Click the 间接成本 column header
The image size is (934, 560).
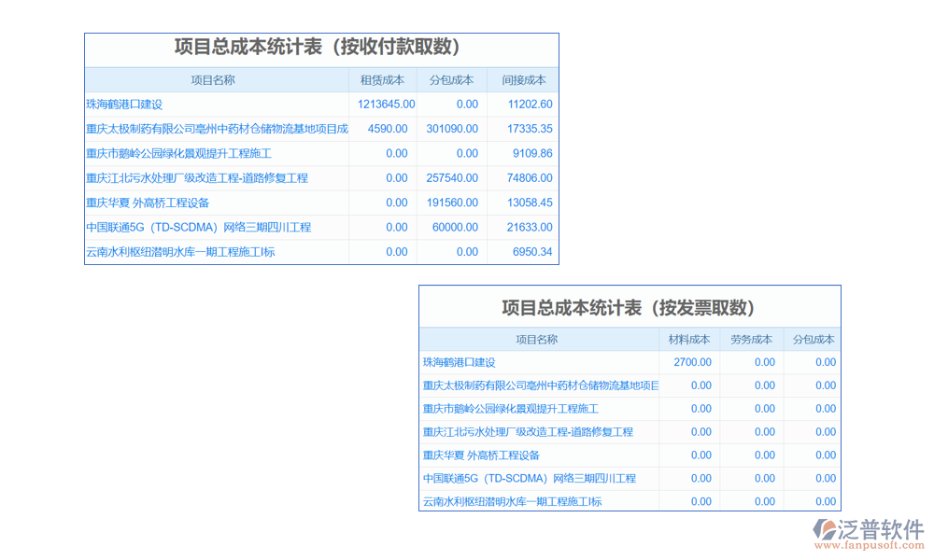point(523,80)
